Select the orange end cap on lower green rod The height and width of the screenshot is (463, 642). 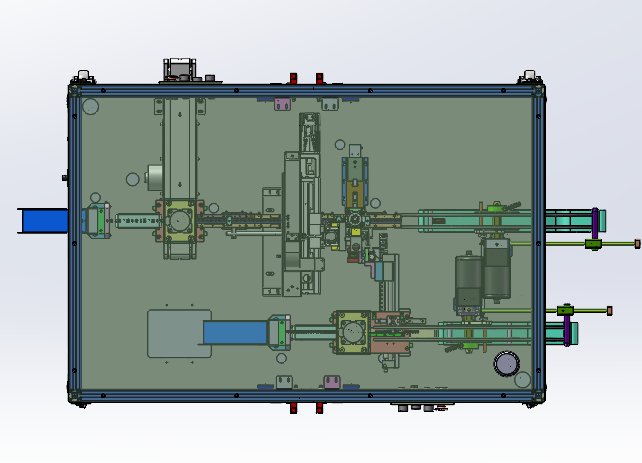click(609, 311)
